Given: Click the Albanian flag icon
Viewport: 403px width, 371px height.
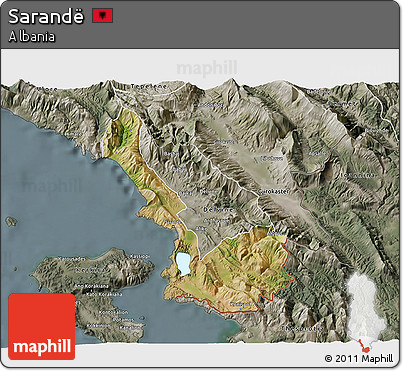Looking at the screenshot, I should click(x=103, y=16).
